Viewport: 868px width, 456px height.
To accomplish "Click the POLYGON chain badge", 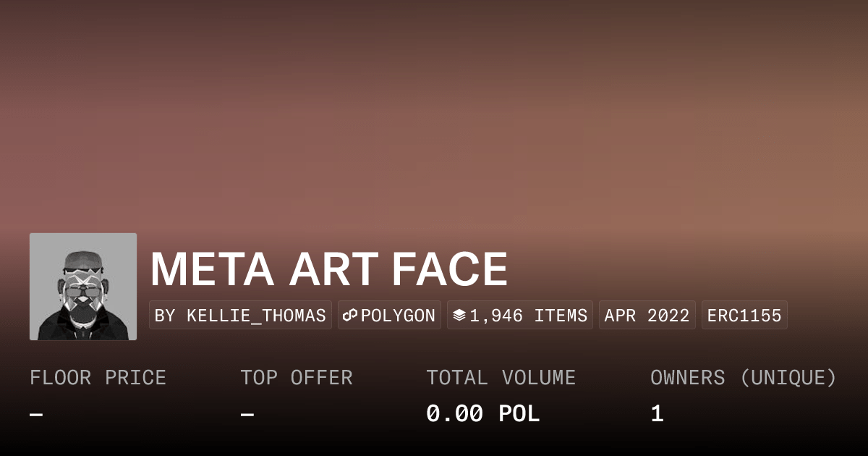I will tap(389, 316).
